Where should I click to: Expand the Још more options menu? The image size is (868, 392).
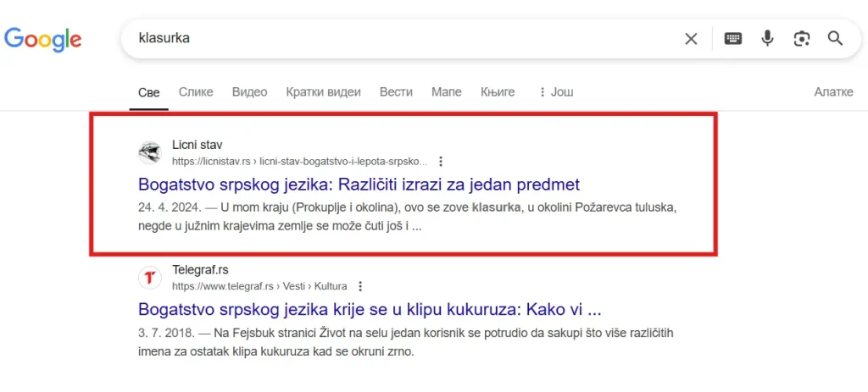pos(556,92)
